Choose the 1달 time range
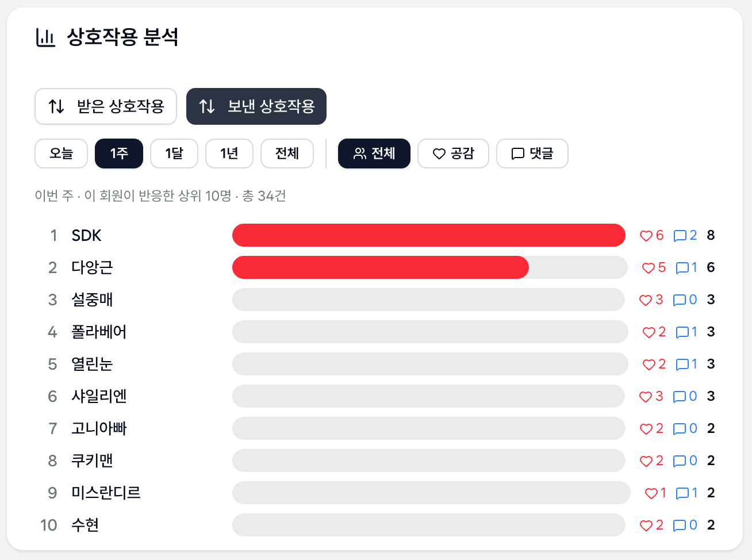 (x=174, y=154)
